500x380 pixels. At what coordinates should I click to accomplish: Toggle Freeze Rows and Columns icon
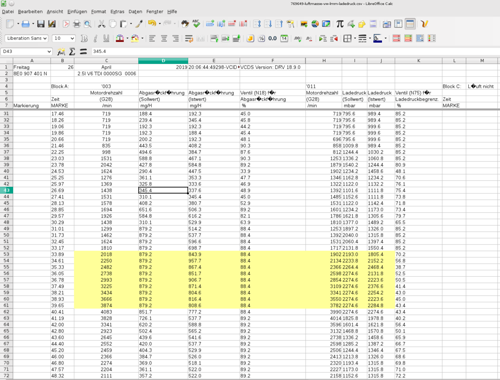(x=410, y=24)
